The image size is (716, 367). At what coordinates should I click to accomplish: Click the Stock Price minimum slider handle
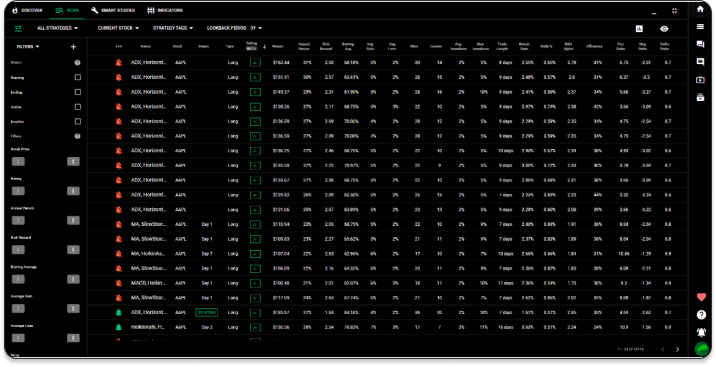tap(18, 162)
